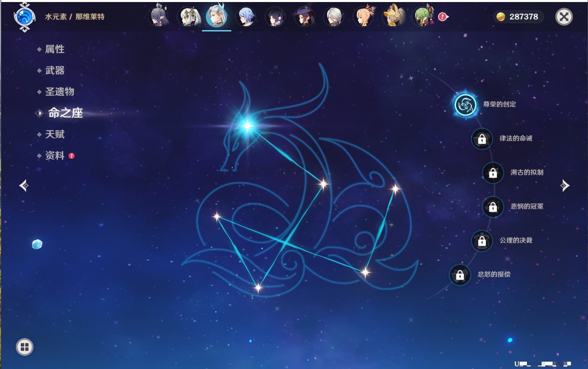Open the 资料 profile page
Image resolution: width=588 pixels, height=369 pixels.
pos(55,155)
